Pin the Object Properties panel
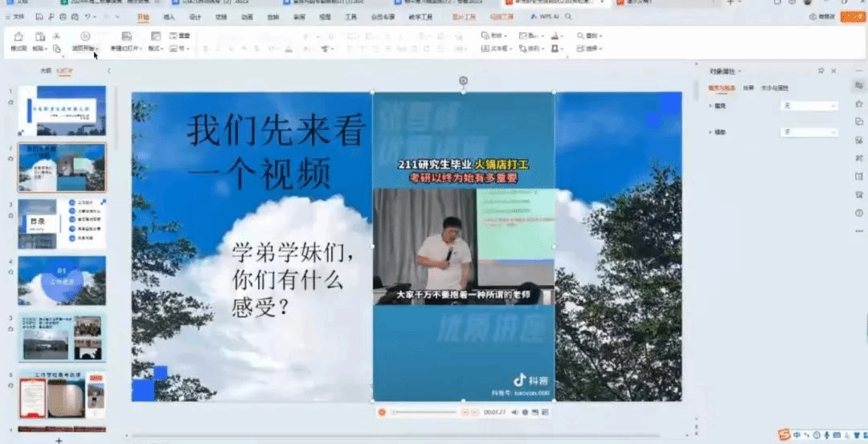This screenshot has width=868, height=444. (821, 71)
